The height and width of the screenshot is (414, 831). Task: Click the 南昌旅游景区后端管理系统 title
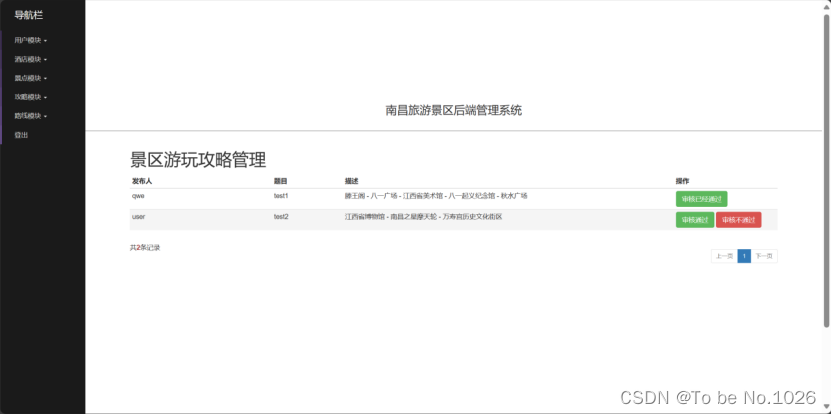454,110
